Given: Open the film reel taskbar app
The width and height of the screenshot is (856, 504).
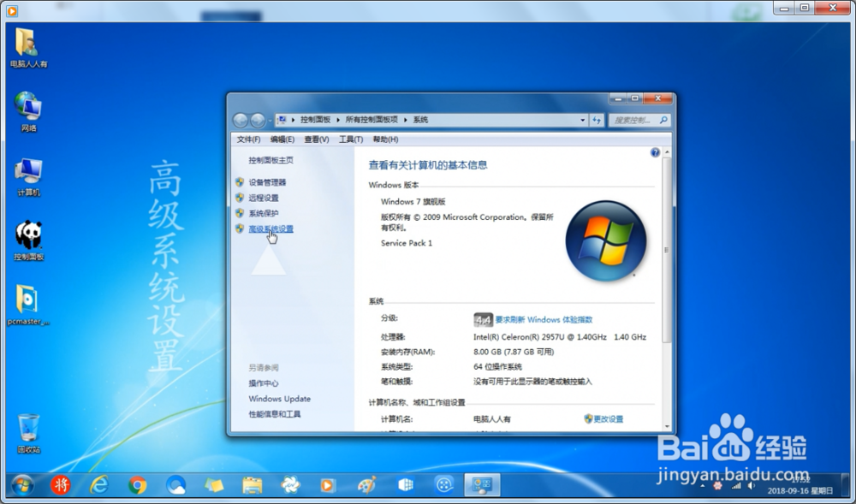Looking at the screenshot, I should 443,484.
